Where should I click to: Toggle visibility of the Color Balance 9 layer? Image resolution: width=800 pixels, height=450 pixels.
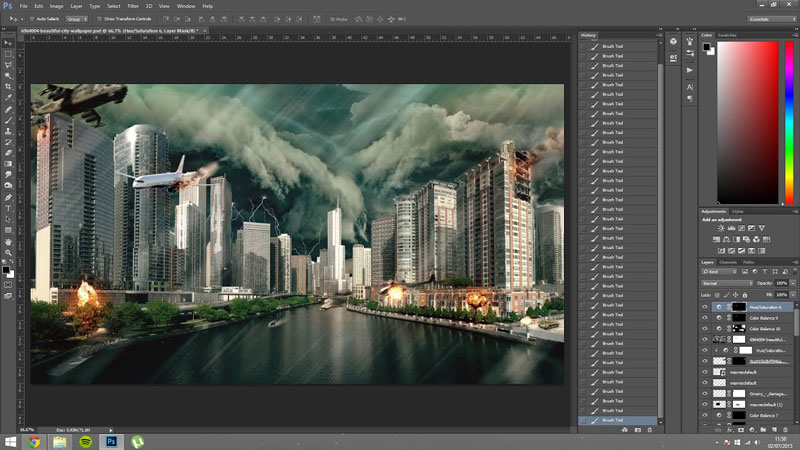click(x=705, y=317)
